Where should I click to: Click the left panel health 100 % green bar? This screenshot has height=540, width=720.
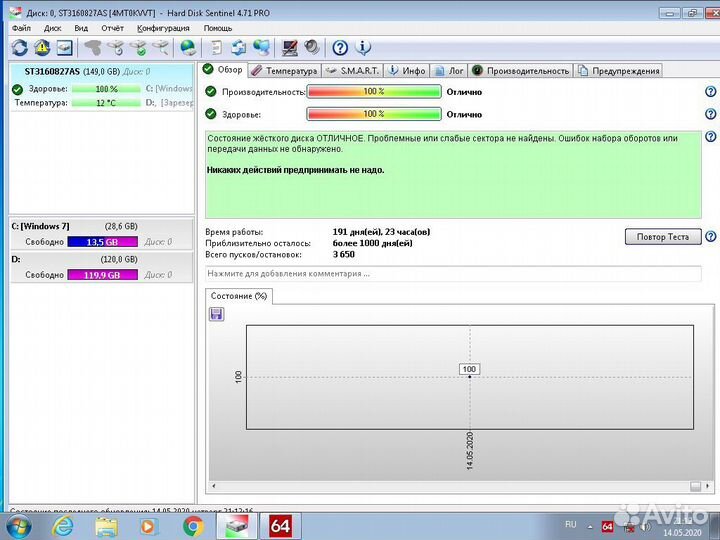point(106,89)
